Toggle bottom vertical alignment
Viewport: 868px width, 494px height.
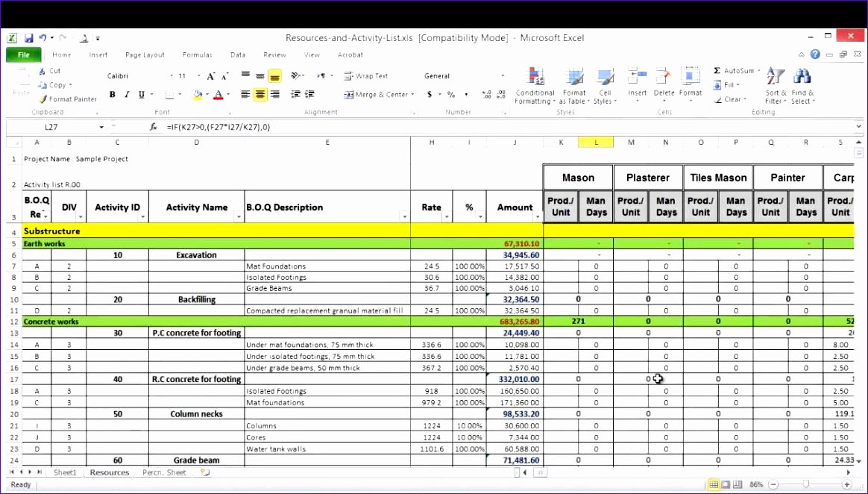[x=274, y=76]
